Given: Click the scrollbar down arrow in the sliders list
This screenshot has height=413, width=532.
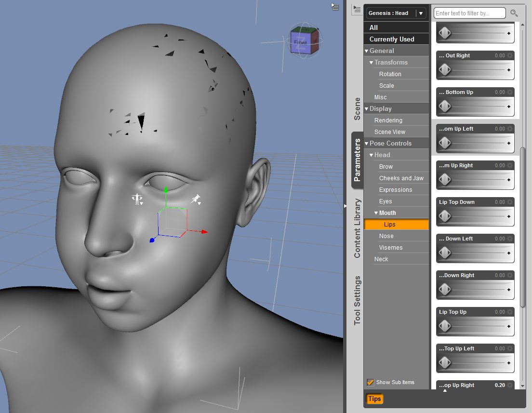Looking at the screenshot, I should click(522, 386).
